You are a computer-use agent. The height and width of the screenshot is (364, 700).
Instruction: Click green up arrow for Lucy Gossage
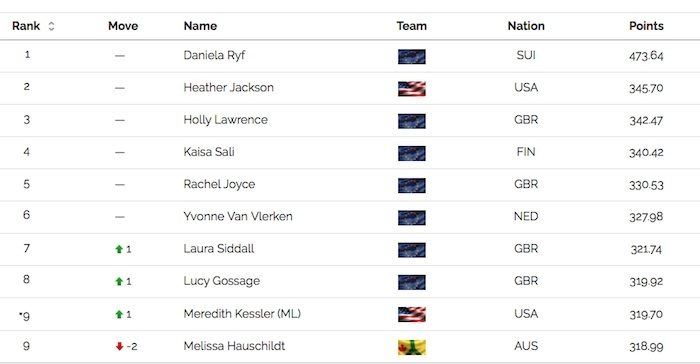[x=119, y=281]
